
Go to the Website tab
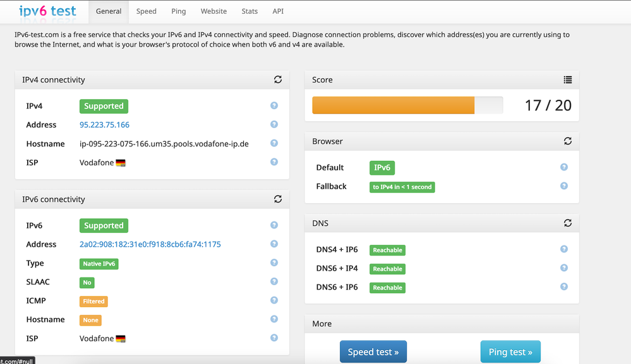tap(213, 11)
